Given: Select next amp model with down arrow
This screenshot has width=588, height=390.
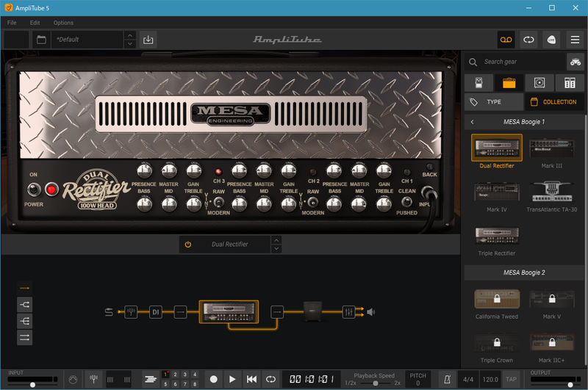Looking at the screenshot, I should pyautogui.click(x=276, y=248).
